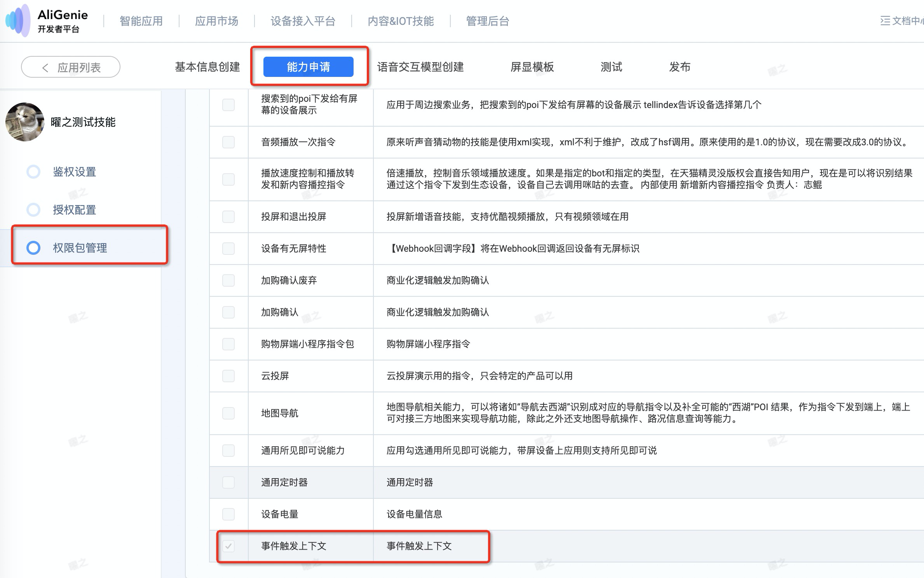
Task: Go to the 屏显模板 step
Action: [x=532, y=67]
